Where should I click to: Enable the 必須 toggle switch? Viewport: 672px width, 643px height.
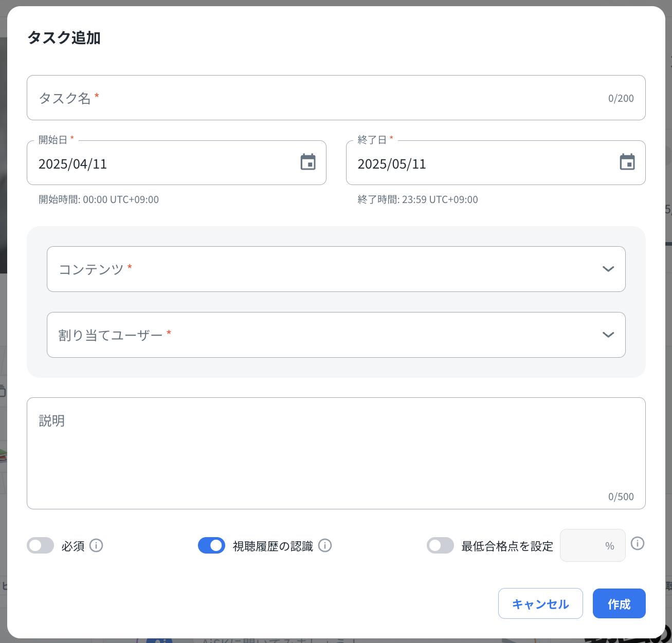tap(41, 545)
